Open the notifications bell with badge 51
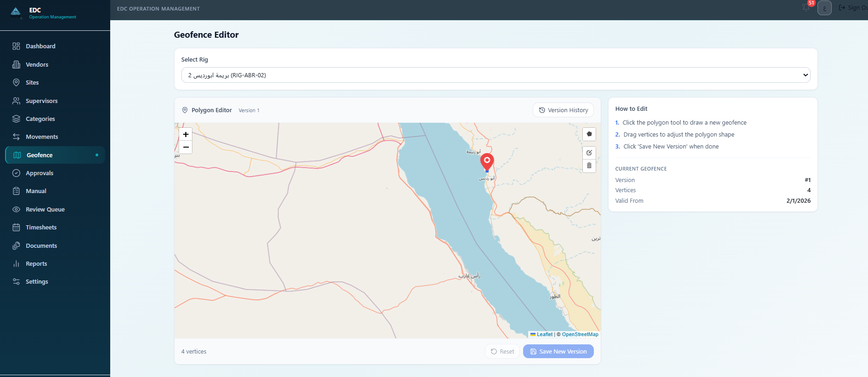This screenshot has width=868, height=377. click(x=806, y=7)
